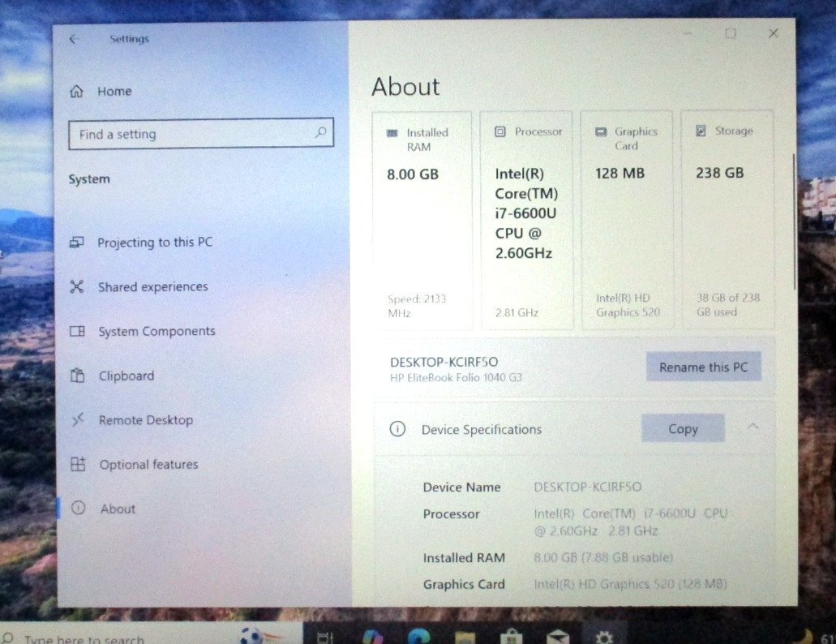This screenshot has width=836, height=644.
Task: Open File Explorer from the taskbar
Action: 465,638
